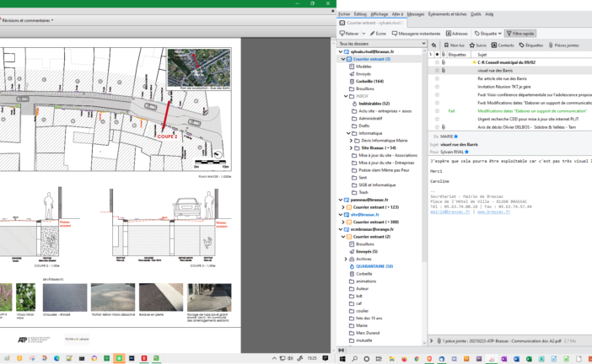Open the Adresses address book
The image size is (592, 364).
(x=457, y=34)
